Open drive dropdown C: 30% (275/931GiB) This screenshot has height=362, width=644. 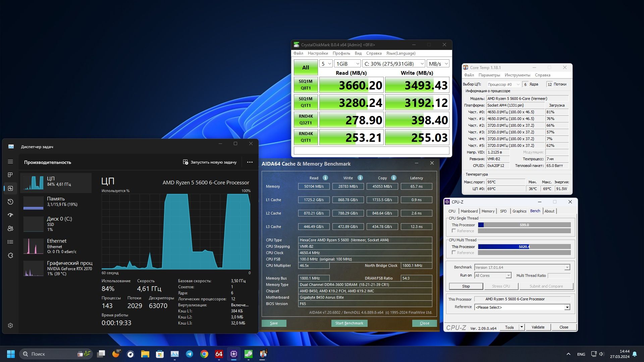tap(394, 64)
